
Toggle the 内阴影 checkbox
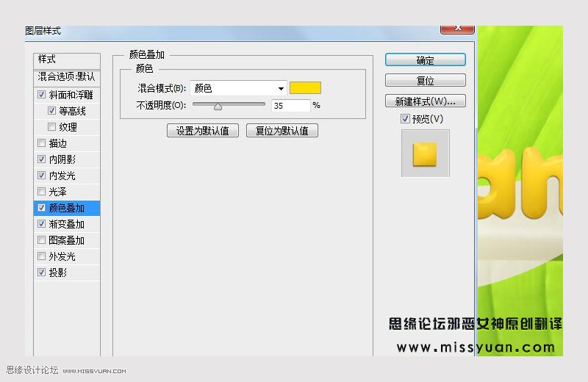coord(42,159)
